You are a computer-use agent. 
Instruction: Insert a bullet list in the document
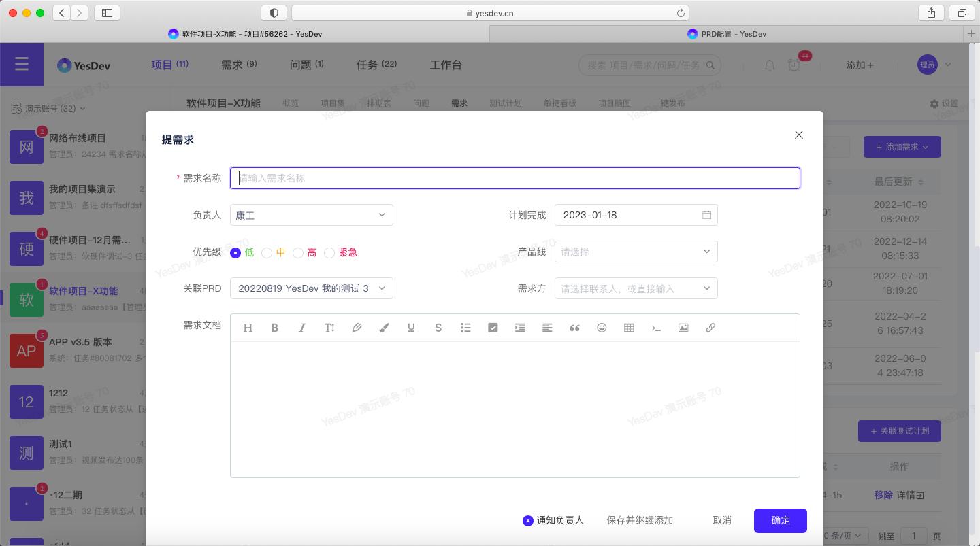point(465,328)
